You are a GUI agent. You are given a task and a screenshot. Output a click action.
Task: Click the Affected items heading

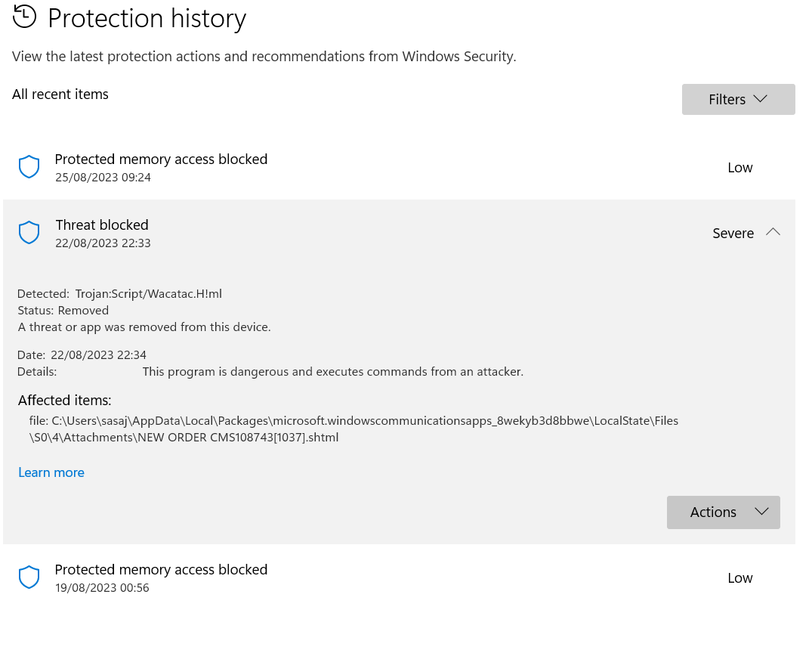tap(65, 401)
